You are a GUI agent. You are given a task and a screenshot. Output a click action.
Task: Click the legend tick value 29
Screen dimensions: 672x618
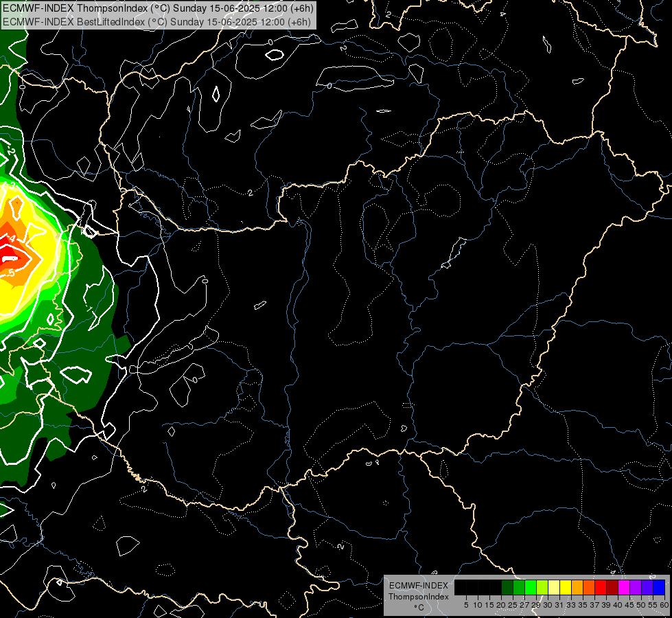tap(536, 605)
